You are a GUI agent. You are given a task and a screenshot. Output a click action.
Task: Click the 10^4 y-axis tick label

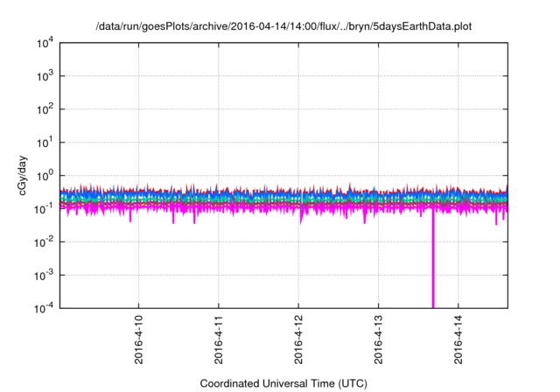pos(45,43)
